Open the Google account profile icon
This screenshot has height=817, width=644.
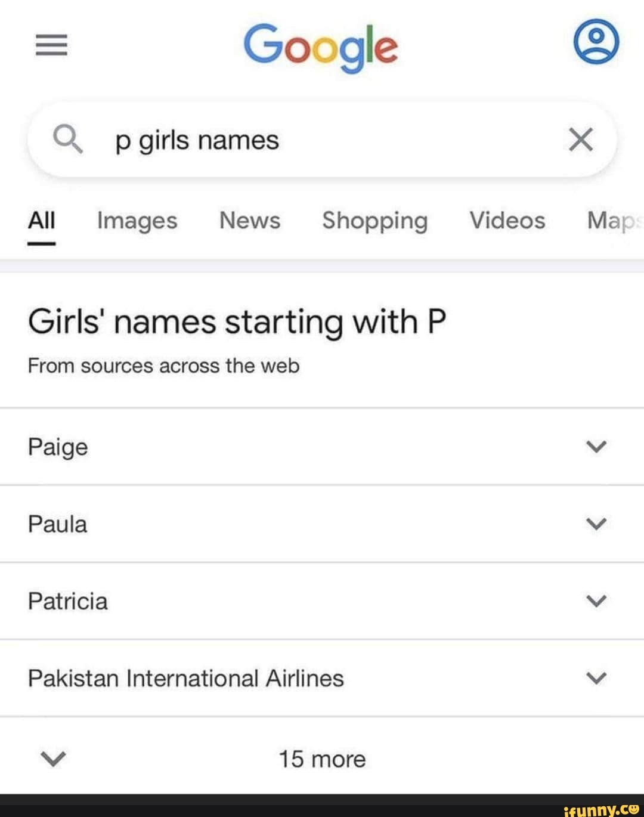[595, 42]
